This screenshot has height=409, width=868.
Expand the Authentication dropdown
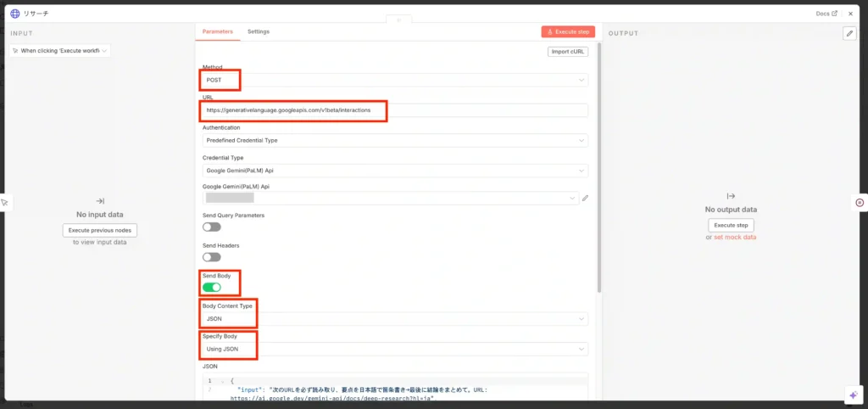point(395,140)
